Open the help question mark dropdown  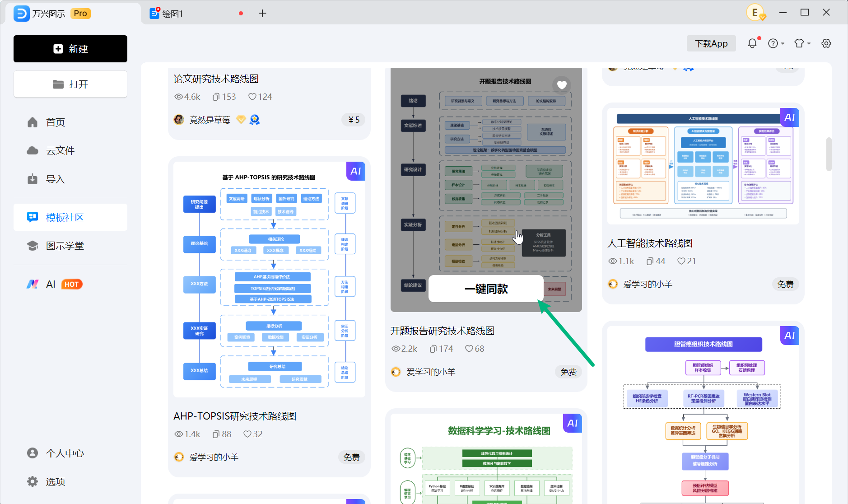click(x=776, y=43)
